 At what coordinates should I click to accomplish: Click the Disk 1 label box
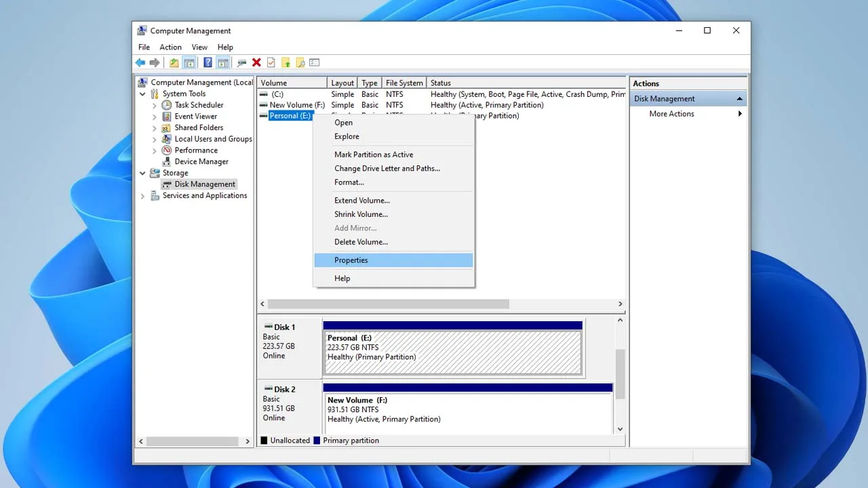pyautogui.click(x=290, y=348)
